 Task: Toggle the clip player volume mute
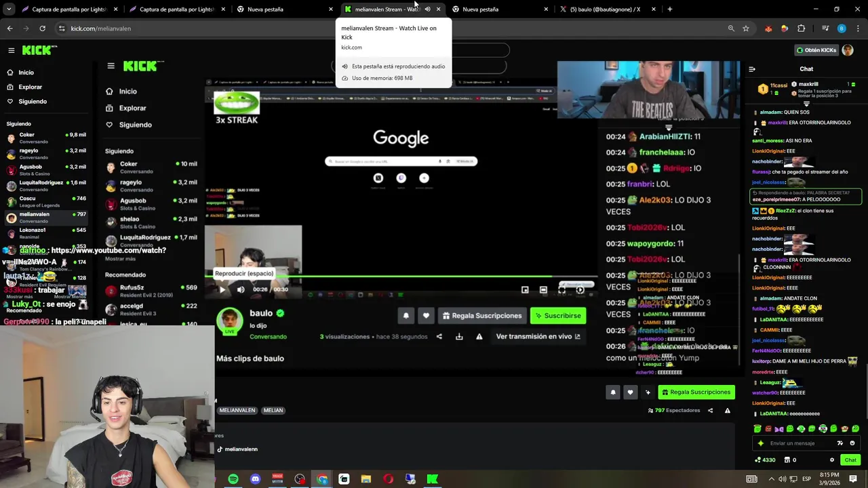241,289
